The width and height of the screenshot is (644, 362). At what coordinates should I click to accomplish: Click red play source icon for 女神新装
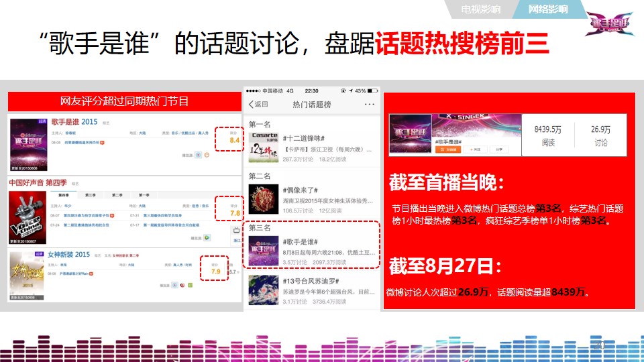coord(182,285)
